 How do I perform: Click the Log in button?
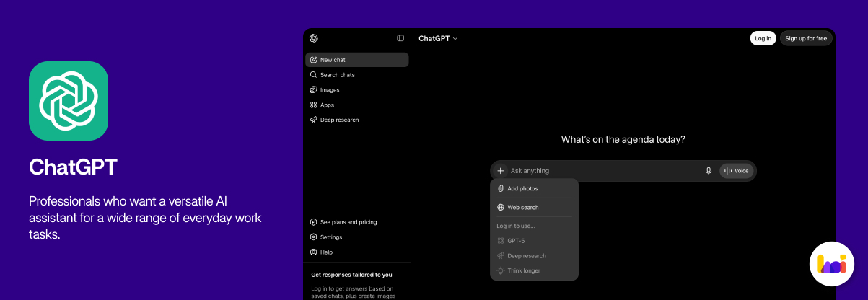tap(763, 38)
